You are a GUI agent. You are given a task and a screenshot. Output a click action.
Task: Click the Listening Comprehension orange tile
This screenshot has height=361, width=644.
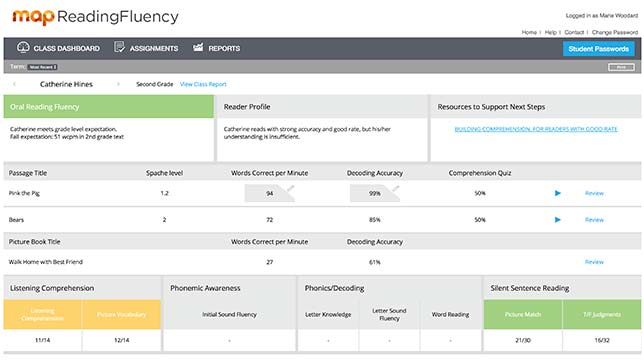click(x=42, y=315)
